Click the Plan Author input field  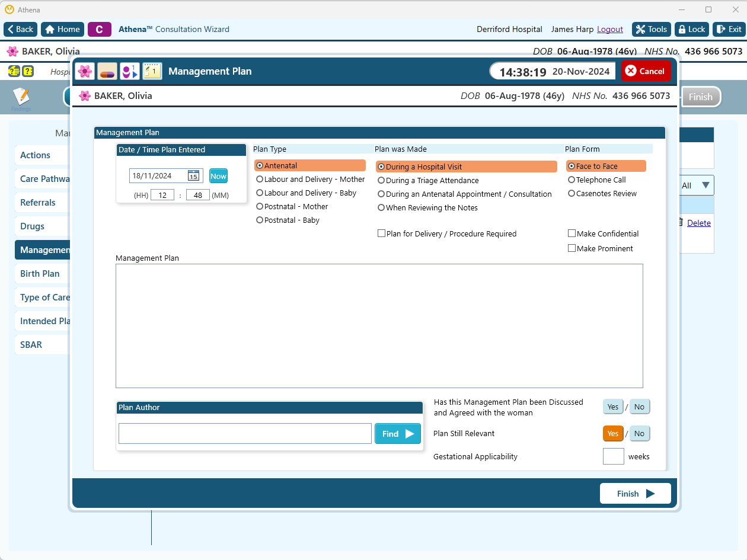pos(245,433)
